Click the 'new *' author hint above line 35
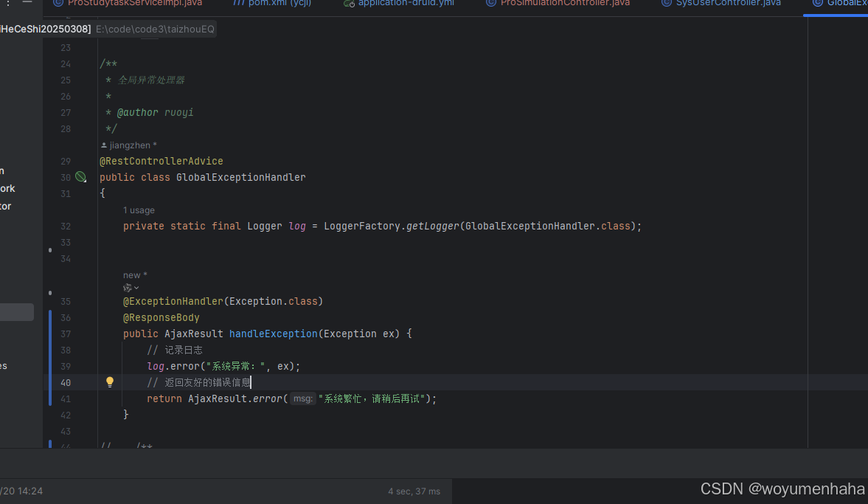The image size is (868, 504). (x=135, y=275)
